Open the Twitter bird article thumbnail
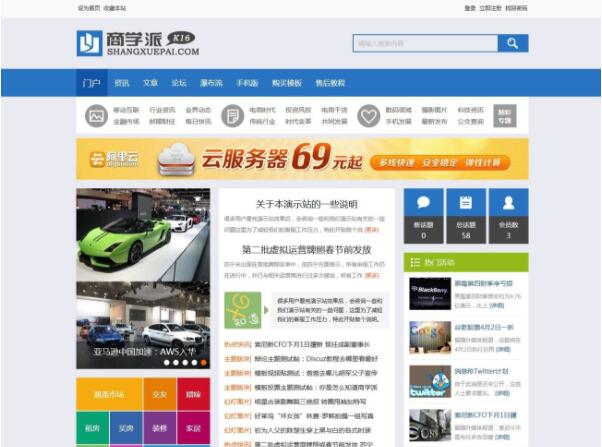The width and height of the screenshot is (602, 447). pos(430,381)
